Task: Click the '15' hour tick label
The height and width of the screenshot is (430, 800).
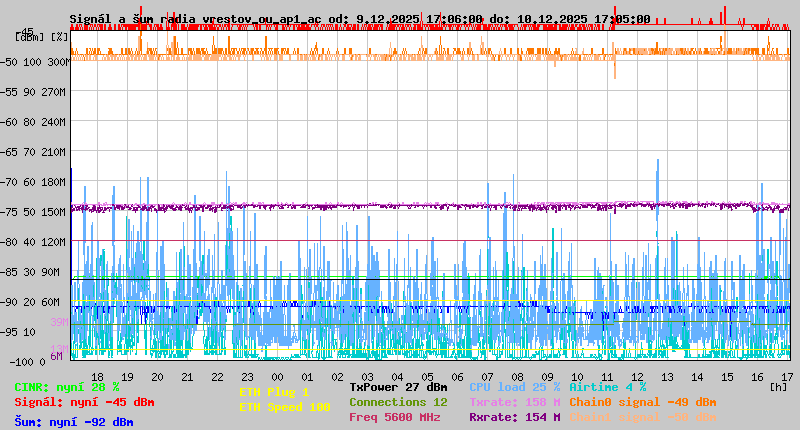Action: pos(728,377)
